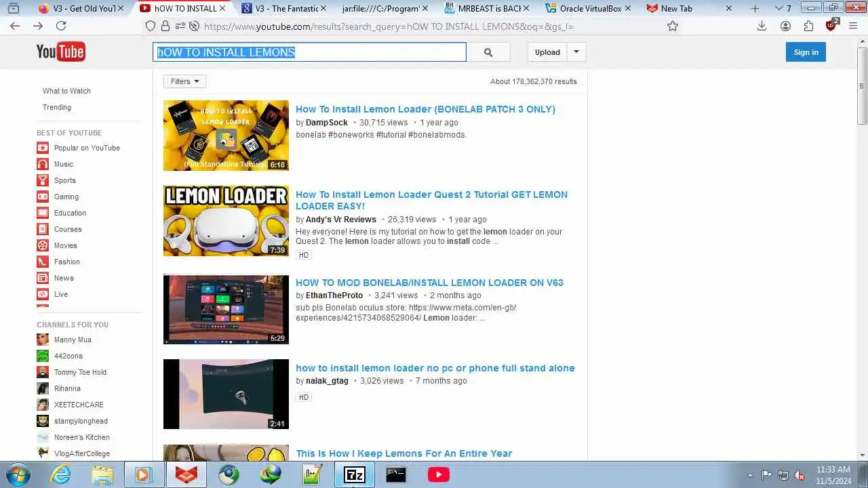Viewport: 868px width, 488px height.
Task: Open the 7-Zip taskbar icon
Action: pos(355,474)
